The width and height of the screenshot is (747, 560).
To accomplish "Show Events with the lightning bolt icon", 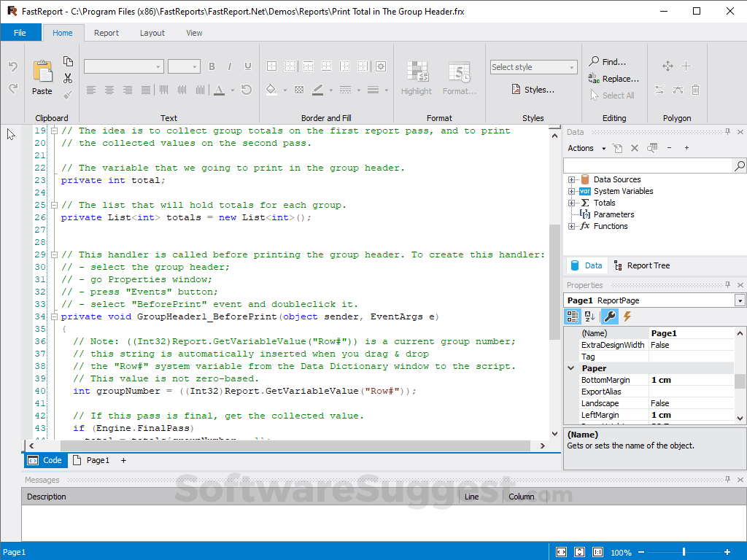I will click(x=627, y=316).
